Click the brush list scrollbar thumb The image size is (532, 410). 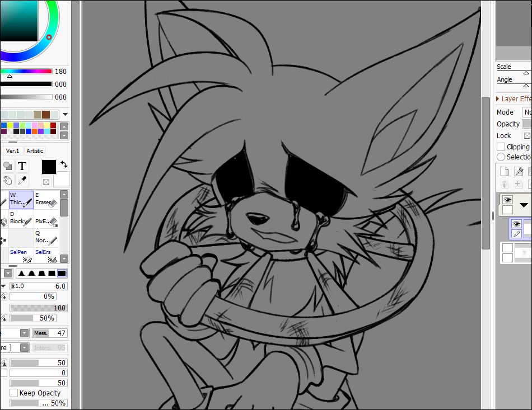[x=64, y=208]
